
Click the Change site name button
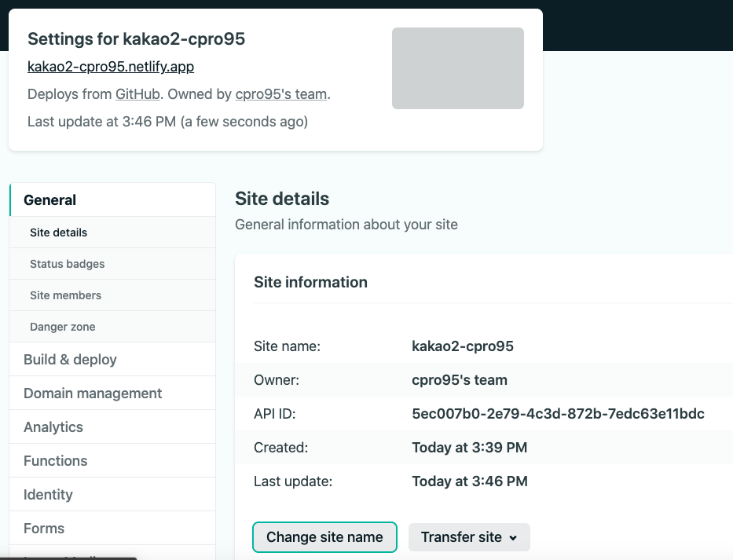click(x=324, y=537)
